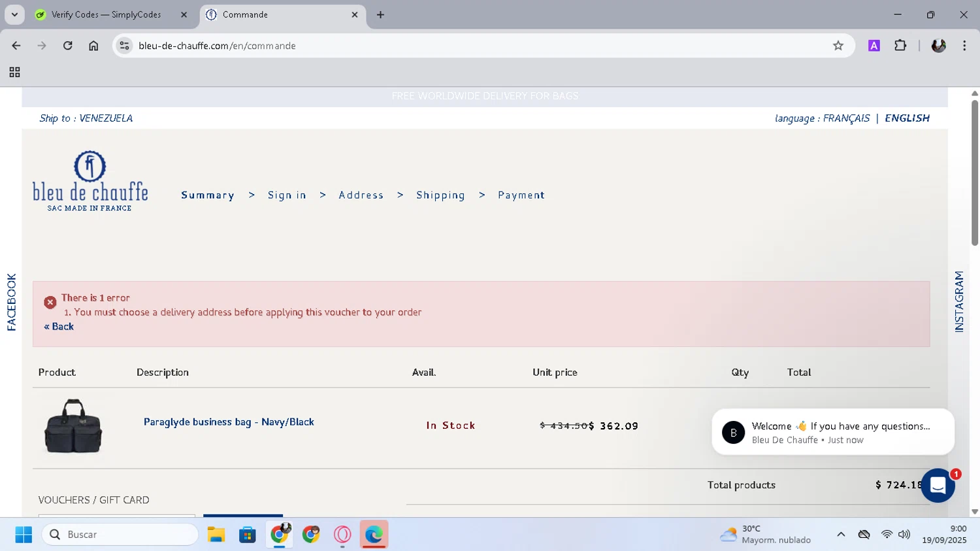Reload the current page
The width and height of the screenshot is (980, 551).
click(68, 46)
